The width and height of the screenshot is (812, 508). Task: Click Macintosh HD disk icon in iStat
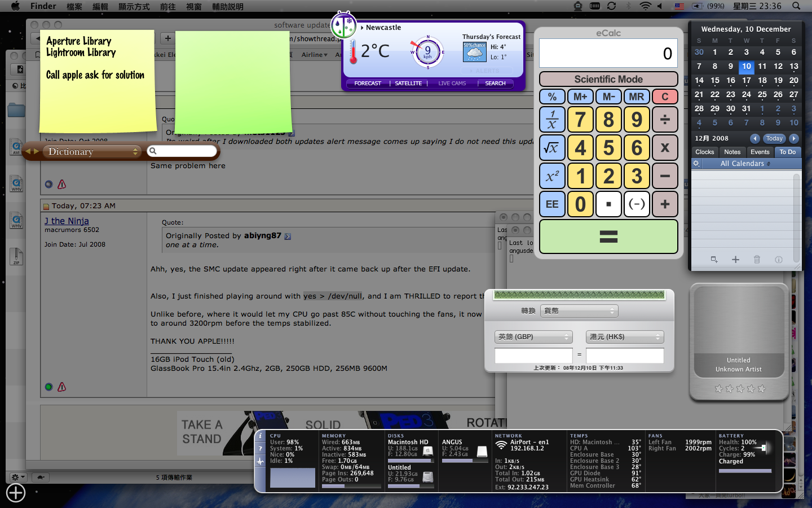[x=428, y=451]
